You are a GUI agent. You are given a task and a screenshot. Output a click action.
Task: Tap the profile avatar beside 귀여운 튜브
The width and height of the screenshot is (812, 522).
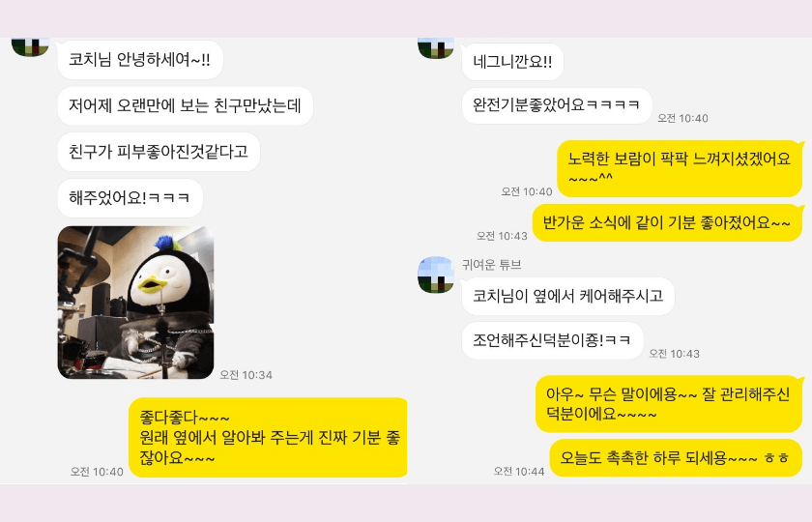pos(436,275)
